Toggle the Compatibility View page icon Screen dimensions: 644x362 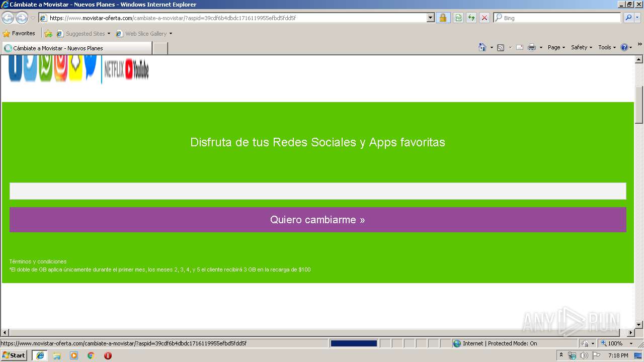(x=458, y=18)
